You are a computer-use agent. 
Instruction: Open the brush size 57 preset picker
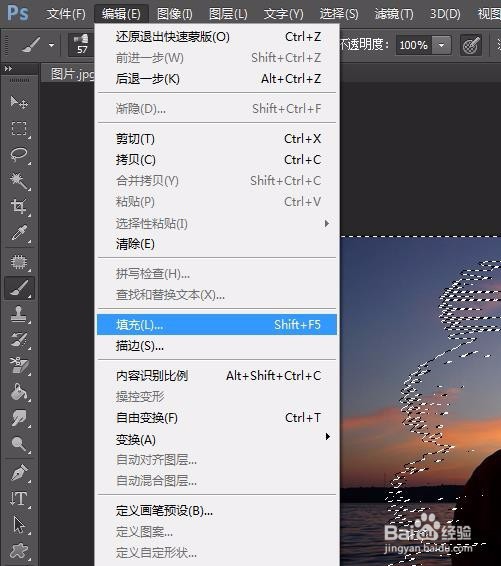pos(82,44)
